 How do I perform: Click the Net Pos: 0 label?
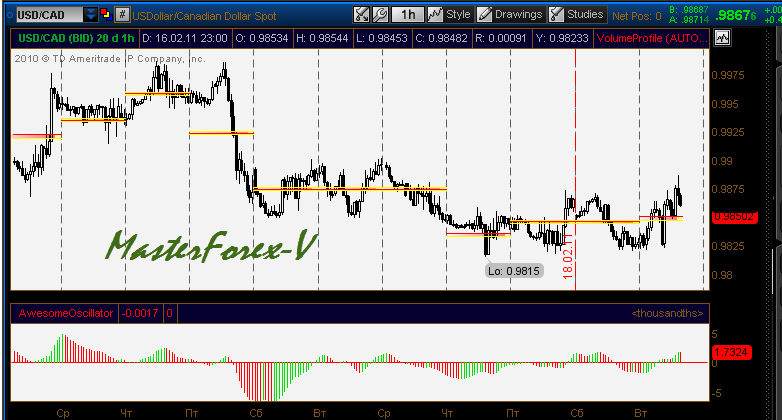tap(636, 16)
